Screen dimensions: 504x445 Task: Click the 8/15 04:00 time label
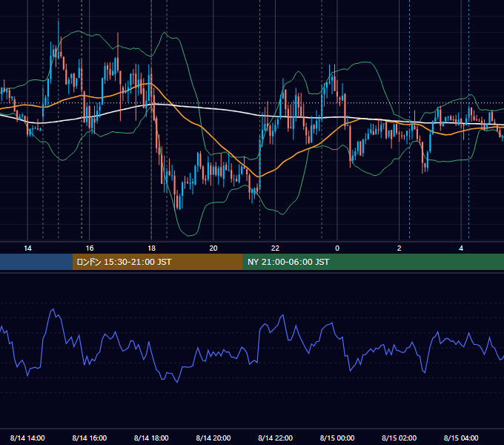click(x=461, y=438)
